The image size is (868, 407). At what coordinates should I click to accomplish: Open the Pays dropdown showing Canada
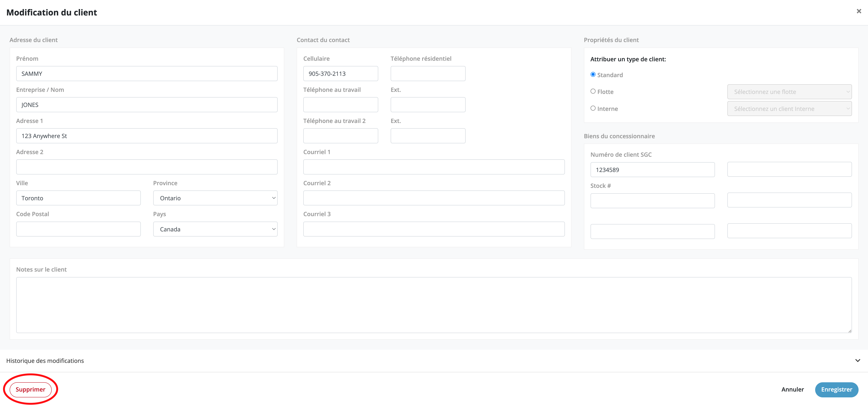[x=215, y=229]
